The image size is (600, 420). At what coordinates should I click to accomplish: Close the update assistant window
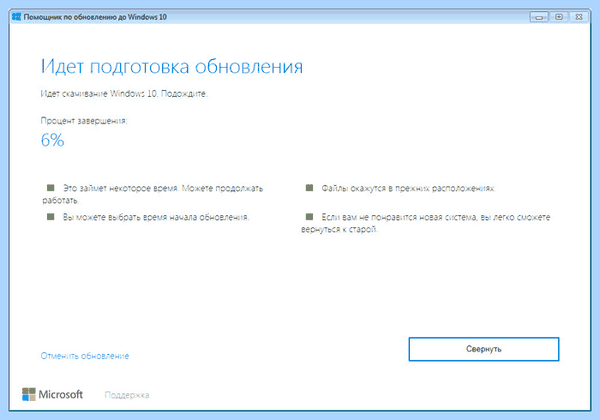579,17
